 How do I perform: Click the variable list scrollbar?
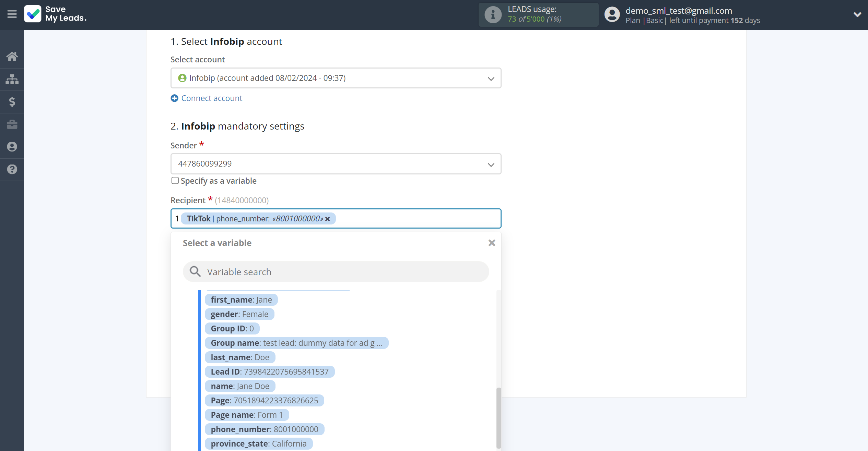tap(498, 418)
